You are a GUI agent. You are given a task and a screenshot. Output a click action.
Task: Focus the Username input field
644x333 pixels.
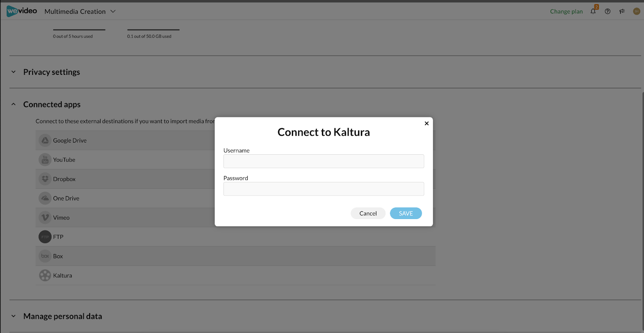tap(324, 161)
